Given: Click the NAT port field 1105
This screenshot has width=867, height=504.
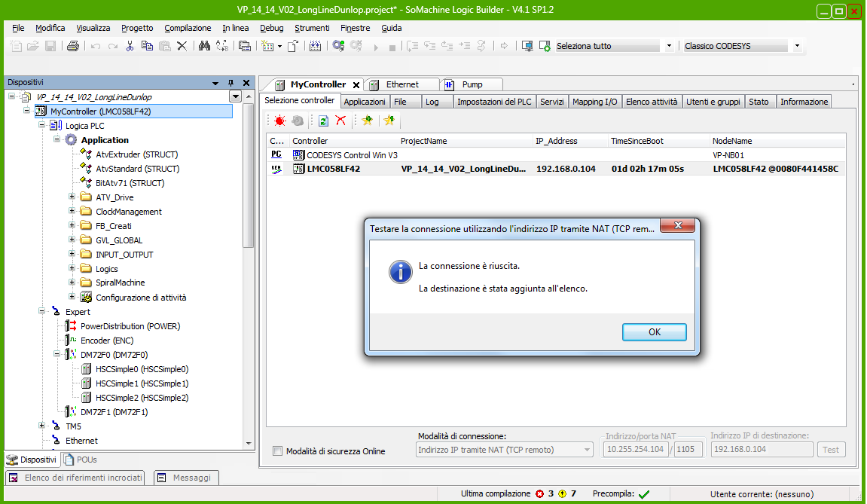Looking at the screenshot, I should pyautogui.click(x=688, y=449).
